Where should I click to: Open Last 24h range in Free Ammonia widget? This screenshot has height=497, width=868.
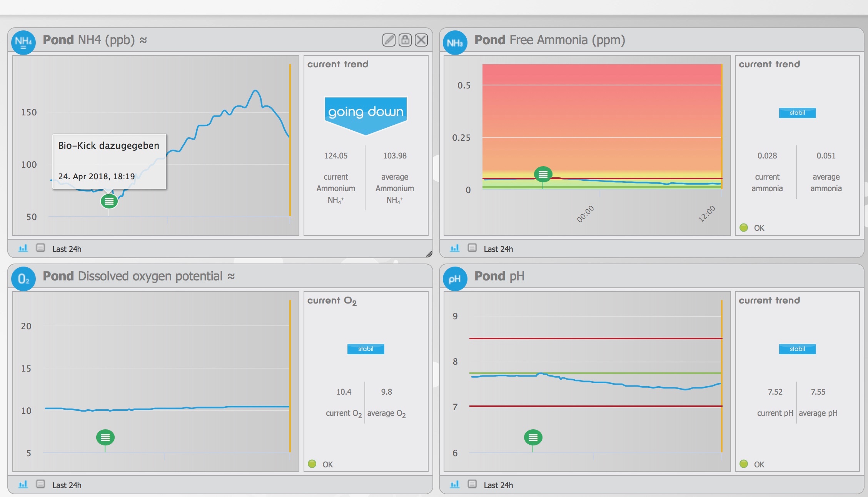pos(498,249)
